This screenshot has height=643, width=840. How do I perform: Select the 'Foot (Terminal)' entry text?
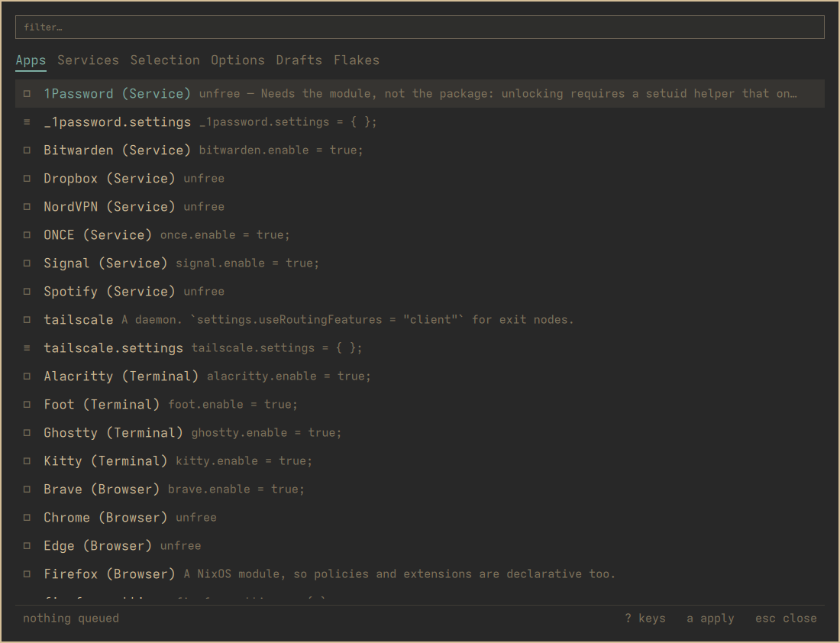102,405
